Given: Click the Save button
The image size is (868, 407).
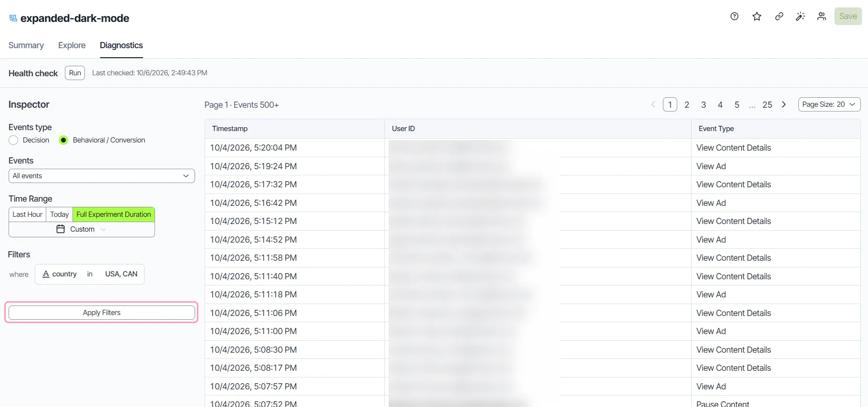Looking at the screenshot, I should [x=848, y=16].
